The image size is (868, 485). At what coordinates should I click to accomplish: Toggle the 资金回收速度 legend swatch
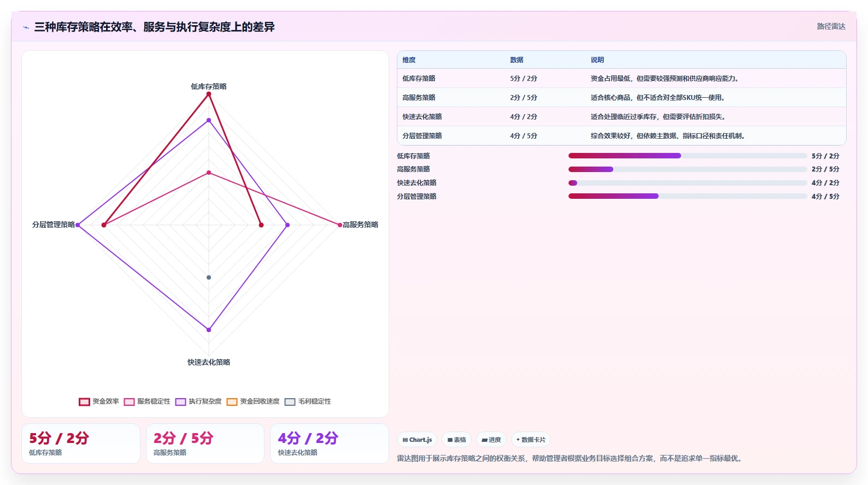pos(232,401)
